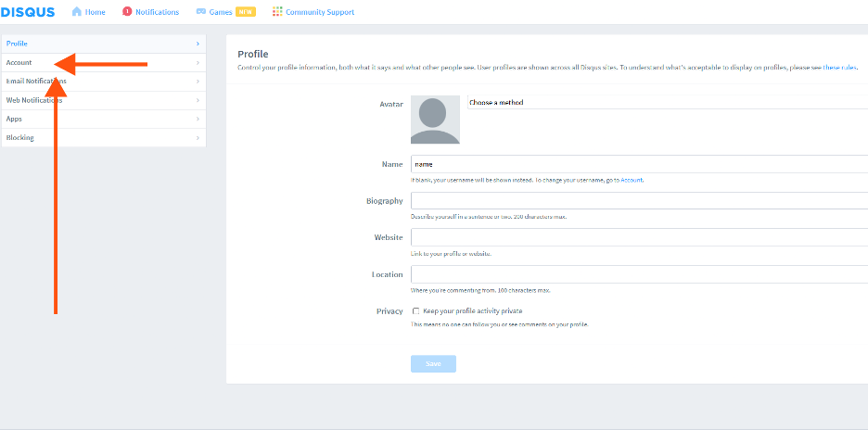
Task: Click the Games controller icon
Action: [x=201, y=12]
